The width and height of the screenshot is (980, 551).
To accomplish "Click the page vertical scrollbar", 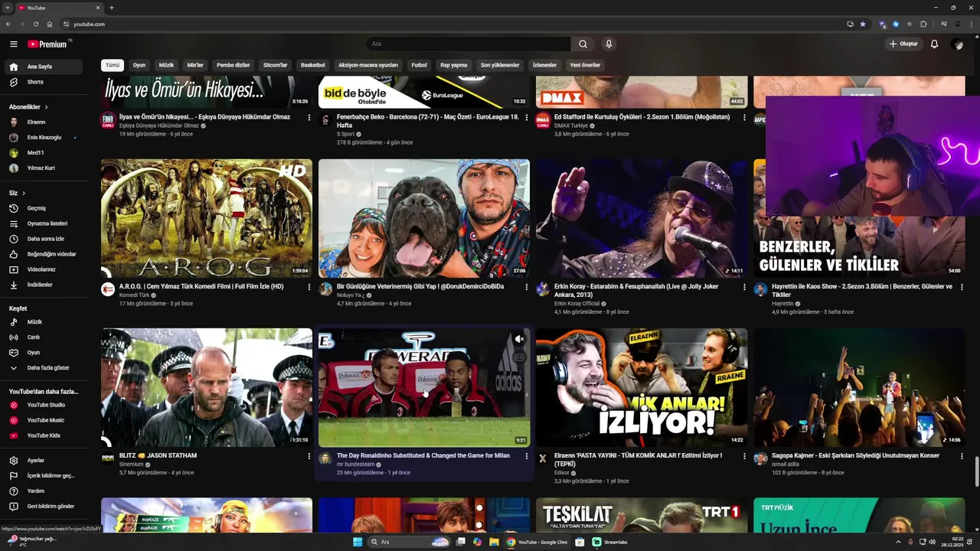I will click(x=976, y=470).
